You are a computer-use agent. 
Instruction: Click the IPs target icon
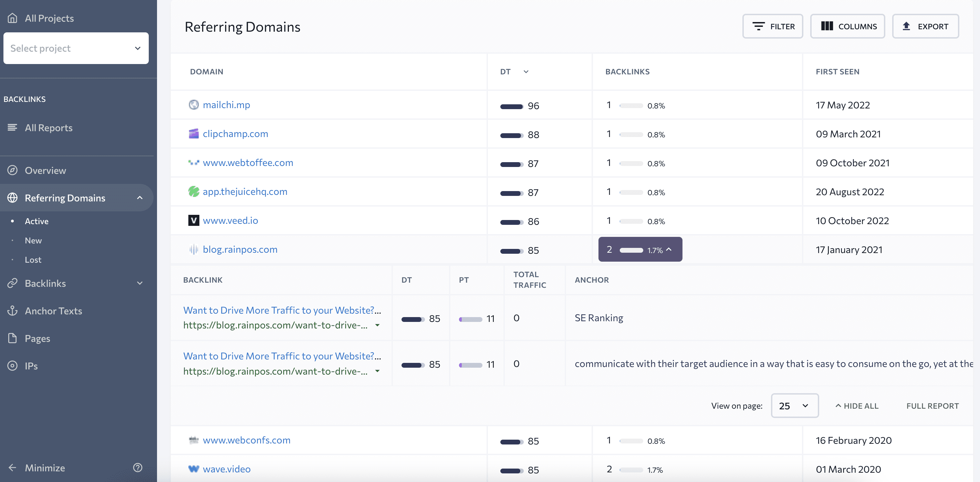[12, 365]
